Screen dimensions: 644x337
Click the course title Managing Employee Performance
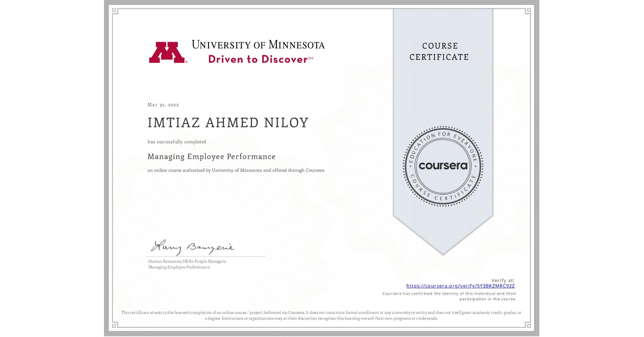211,157
